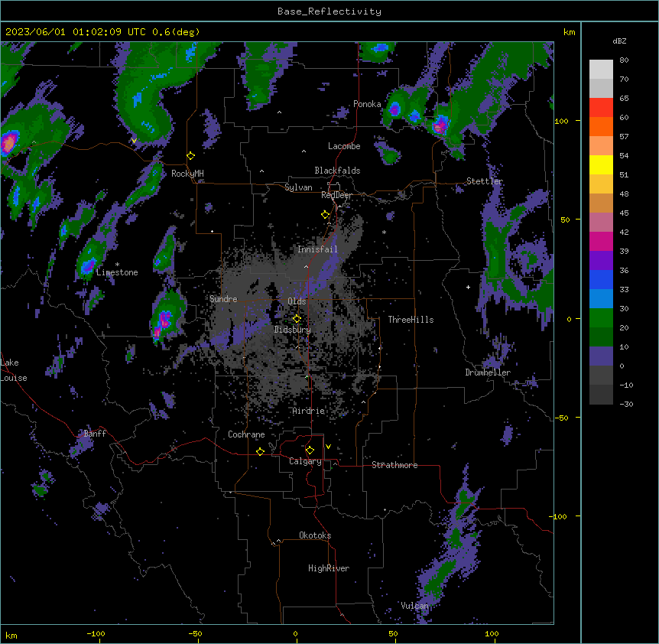659x644 pixels.
Task: Click the Lacombe city label
Action: click(x=344, y=146)
